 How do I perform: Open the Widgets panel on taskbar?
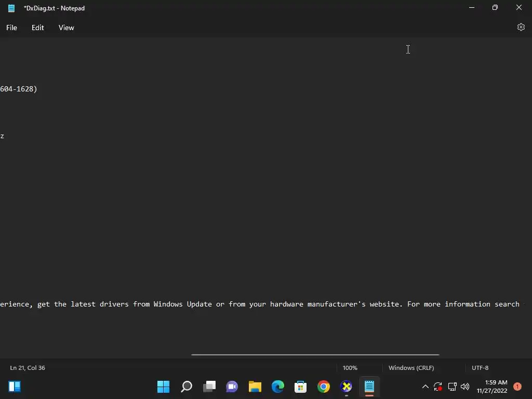point(15,387)
